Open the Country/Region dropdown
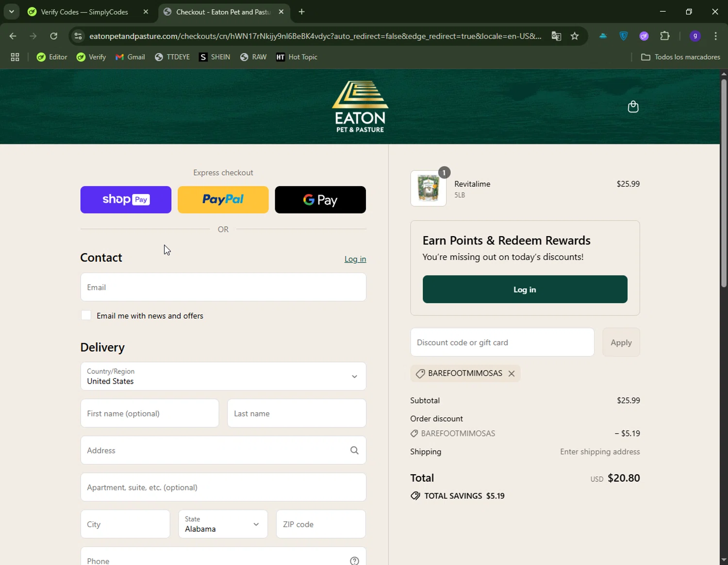728x565 pixels. tap(223, 376)
